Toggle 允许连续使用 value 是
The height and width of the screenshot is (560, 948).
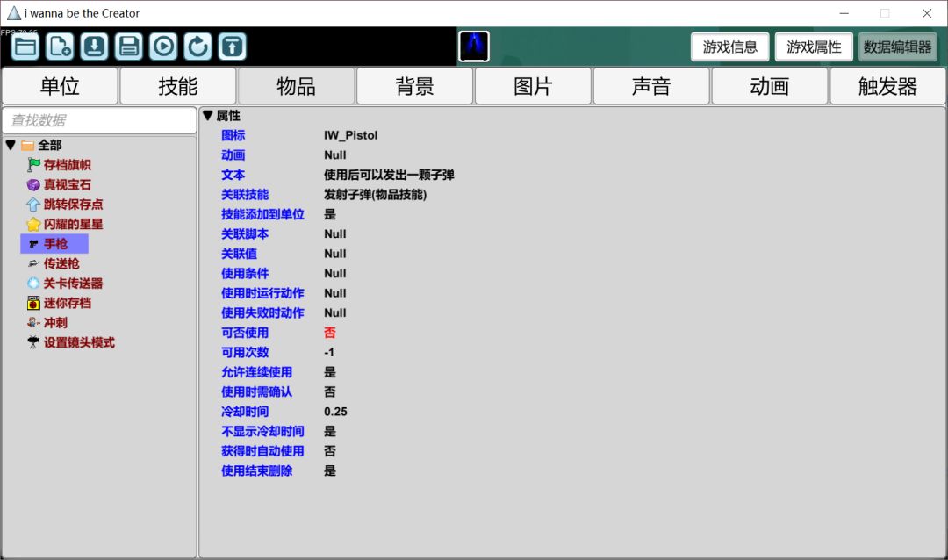click(329, 372)
